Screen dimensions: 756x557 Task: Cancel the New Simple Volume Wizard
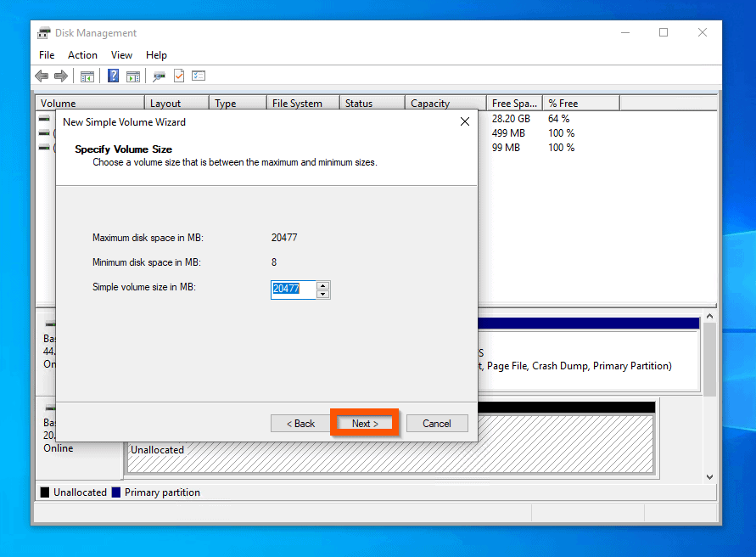tap(437, 423)
